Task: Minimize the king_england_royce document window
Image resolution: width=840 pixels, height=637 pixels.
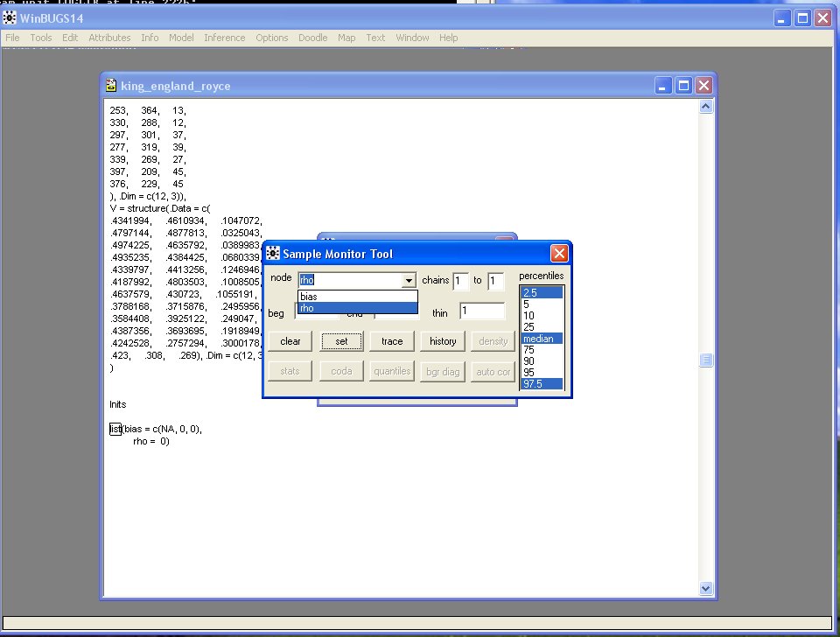Action: [x=665, y=85]
